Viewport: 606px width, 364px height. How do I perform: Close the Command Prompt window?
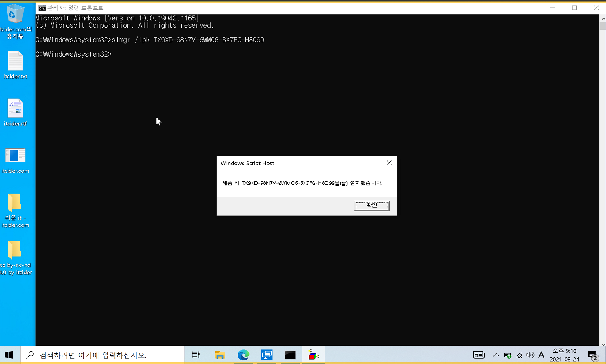[x=596, y=8]
